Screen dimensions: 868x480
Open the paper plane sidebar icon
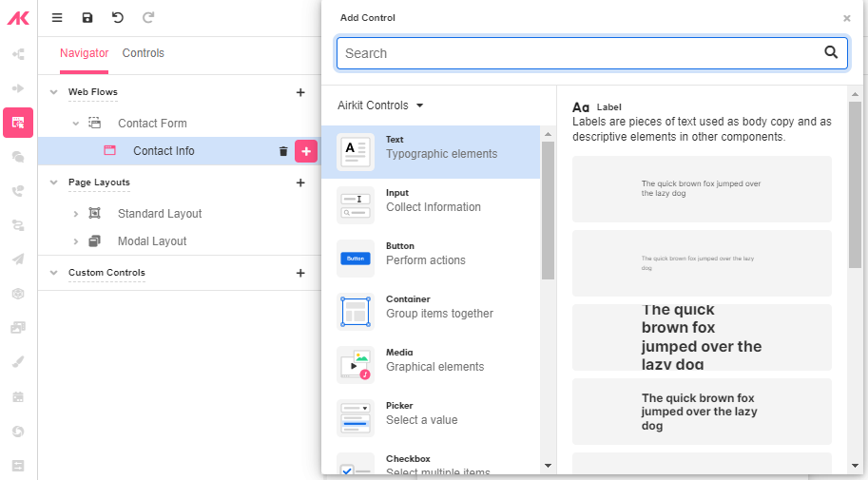(x=18, y=259)
